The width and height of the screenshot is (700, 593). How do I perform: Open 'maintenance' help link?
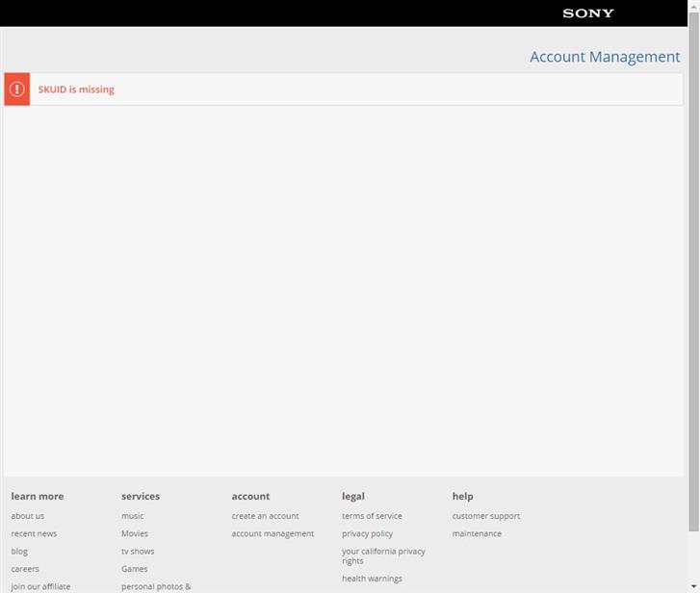pyautogui.click(x=477, y=533)
